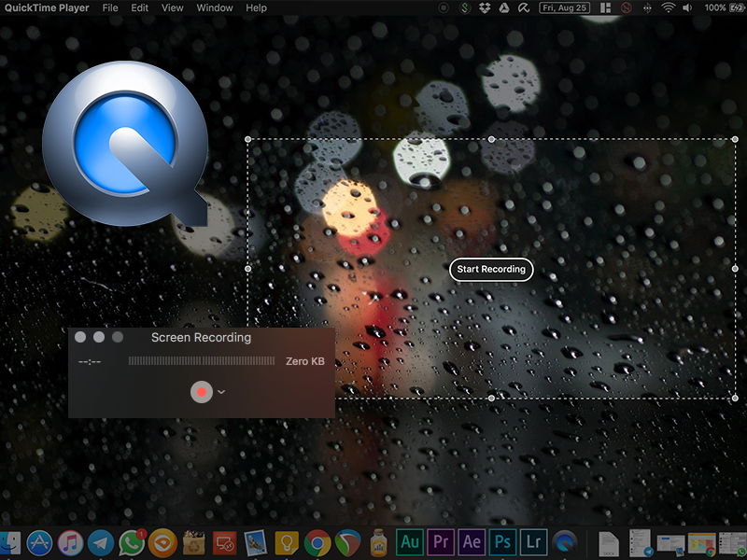Open Preview from the dock
The height and width of the screenshot is (560, 747).
[x=256, y=543]
